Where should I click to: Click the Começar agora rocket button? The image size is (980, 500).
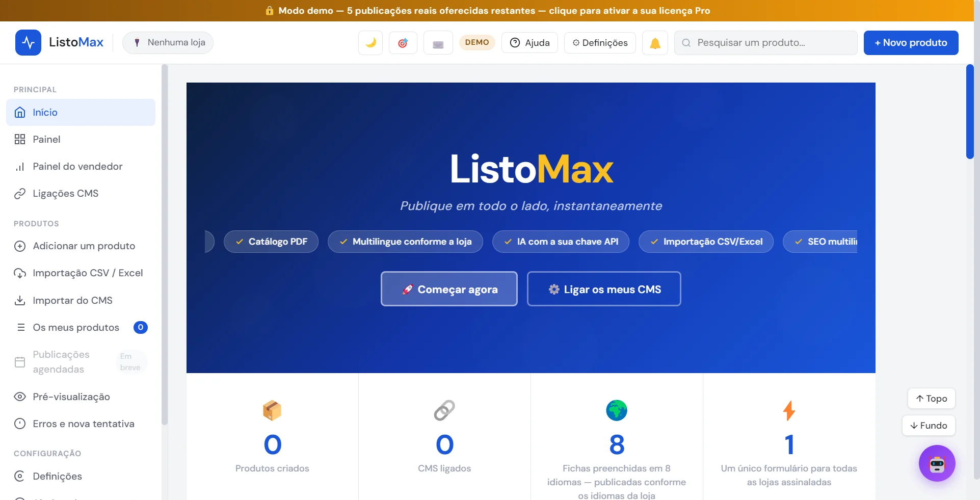449,289
